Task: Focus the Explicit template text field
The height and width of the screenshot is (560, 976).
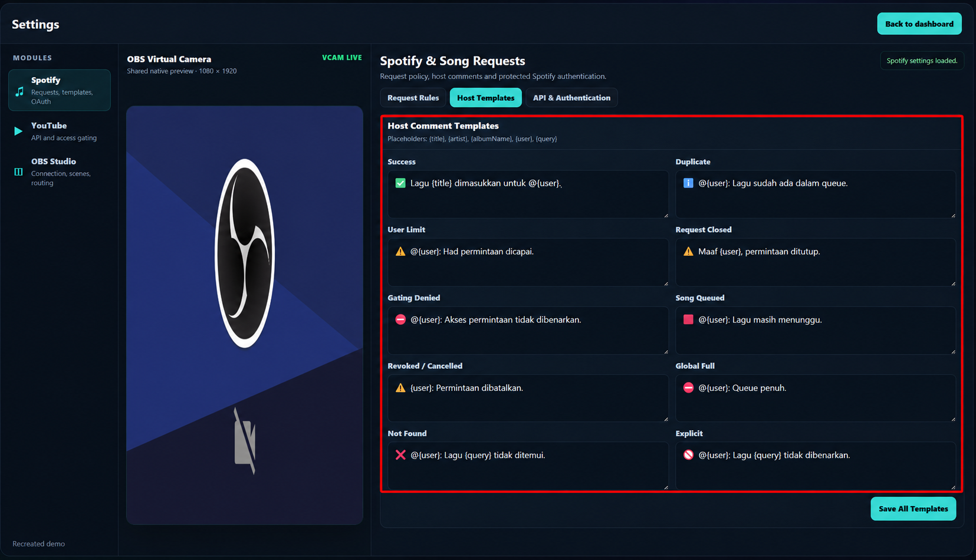Action: pos(816,466)
